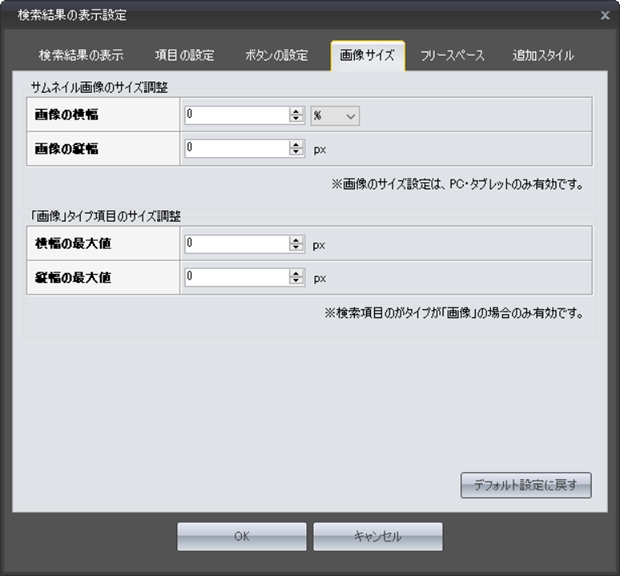Open the % unit dropdown for image width
The height and width of the screenshot is (576, 620).
334,116
